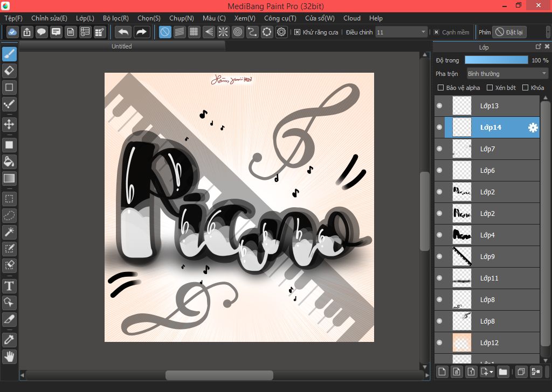Click the Undo arrow
The height and width of the screenshot is (392, 552).
(x=123, y=32)
